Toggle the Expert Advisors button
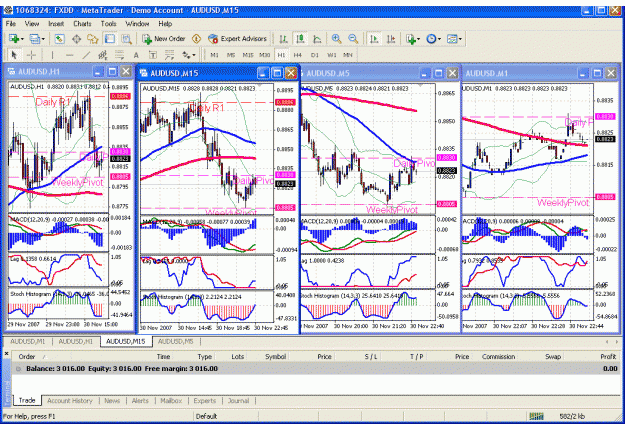Viewport: 625px width, 424px height. pos(237,39)
